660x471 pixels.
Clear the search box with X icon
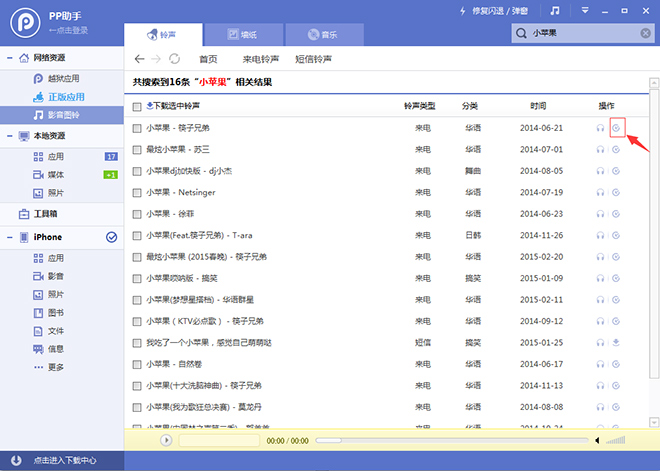pos(645,33)
